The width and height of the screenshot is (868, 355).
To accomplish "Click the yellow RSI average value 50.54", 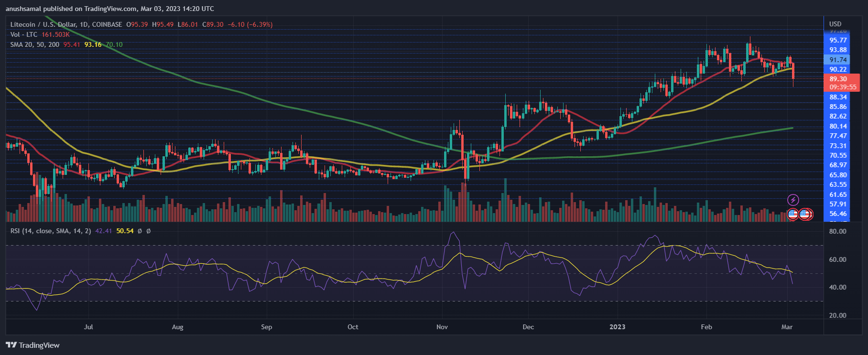I will pyautogui.click(x=125, y=231).
